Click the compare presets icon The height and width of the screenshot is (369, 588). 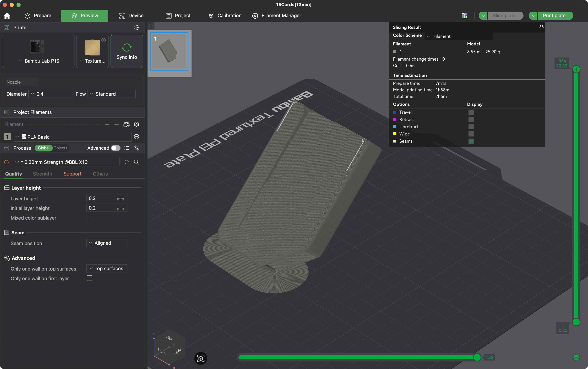[137, 148]
